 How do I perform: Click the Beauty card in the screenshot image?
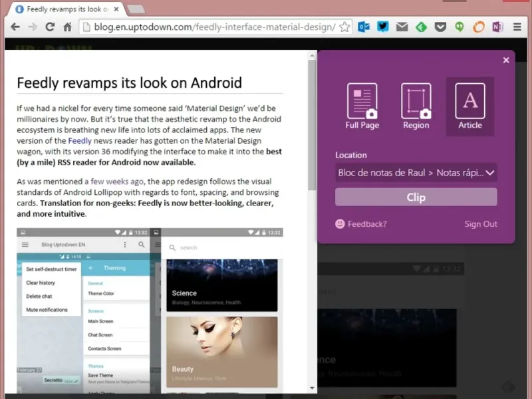click(222, 352)
